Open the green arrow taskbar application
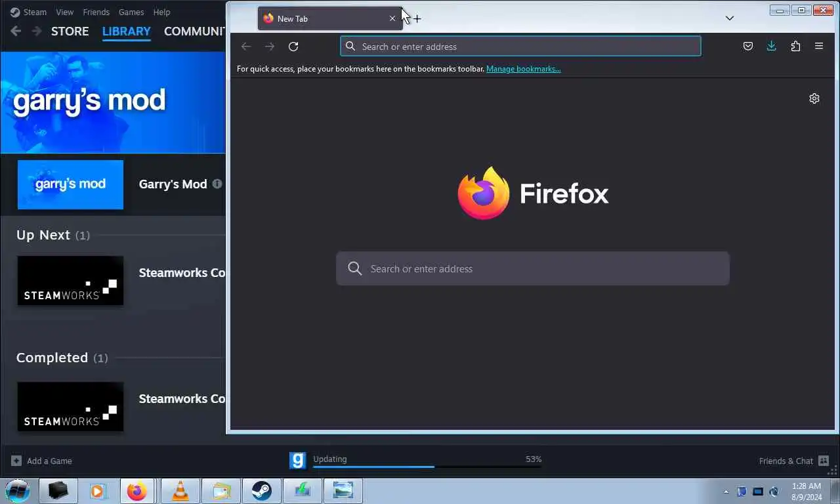840x504 pixels. [302, 490]
